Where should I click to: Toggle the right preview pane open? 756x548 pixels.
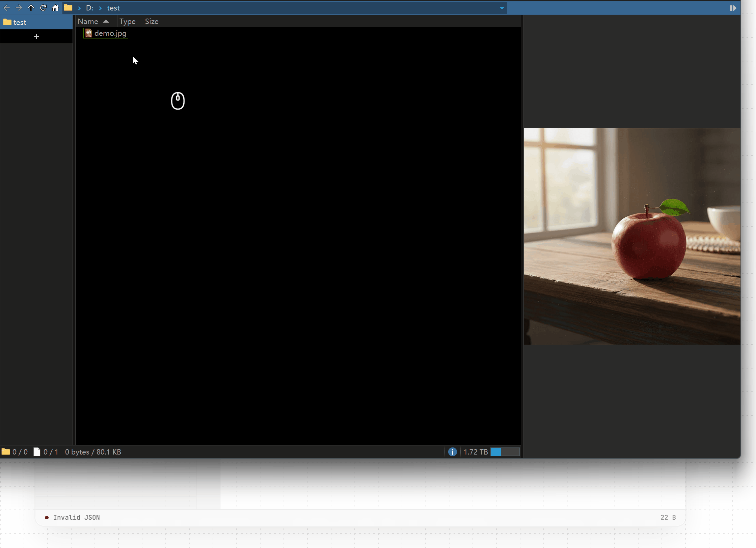[734, 8]
